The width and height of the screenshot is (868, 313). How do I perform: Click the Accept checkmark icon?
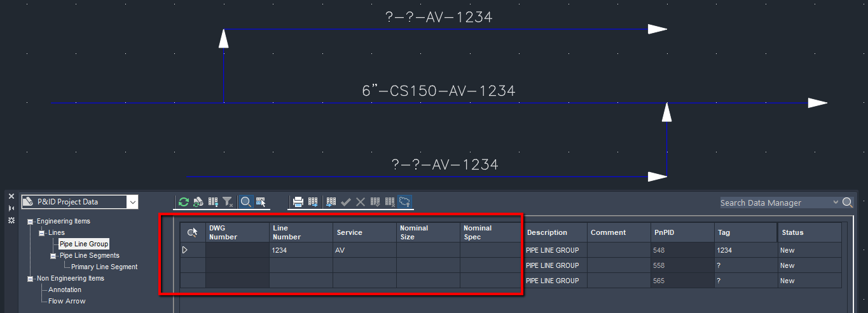click(x=346, y=202)
